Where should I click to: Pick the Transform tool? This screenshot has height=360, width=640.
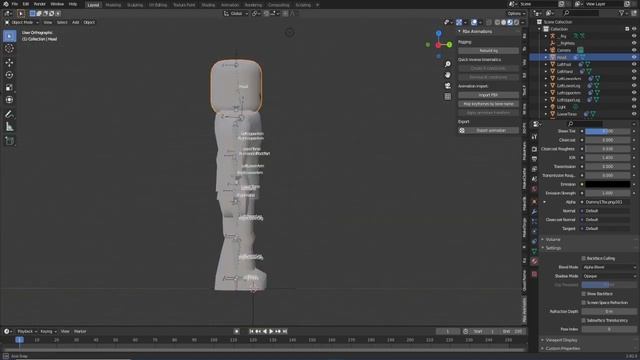point(9,100)
